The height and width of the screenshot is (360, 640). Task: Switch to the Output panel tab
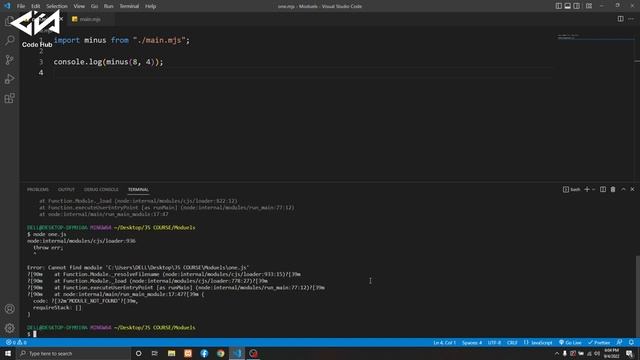click(x=66, y=189)
